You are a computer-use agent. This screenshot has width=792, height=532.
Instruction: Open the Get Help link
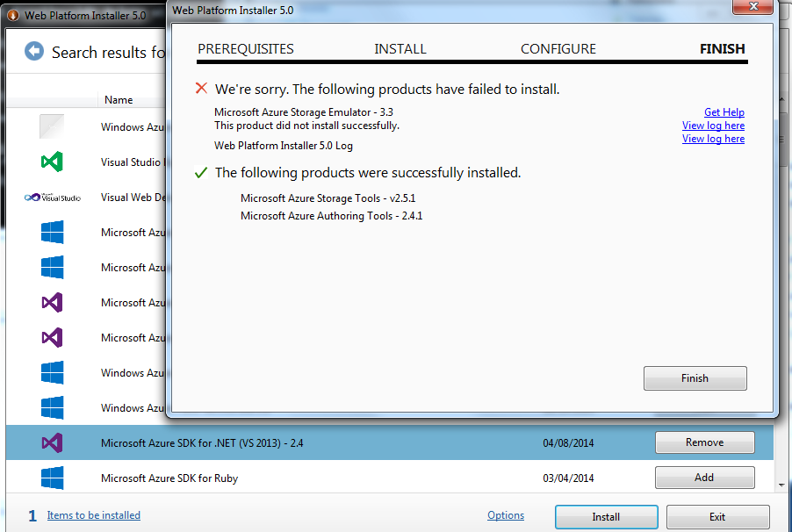tap(724, 111)
